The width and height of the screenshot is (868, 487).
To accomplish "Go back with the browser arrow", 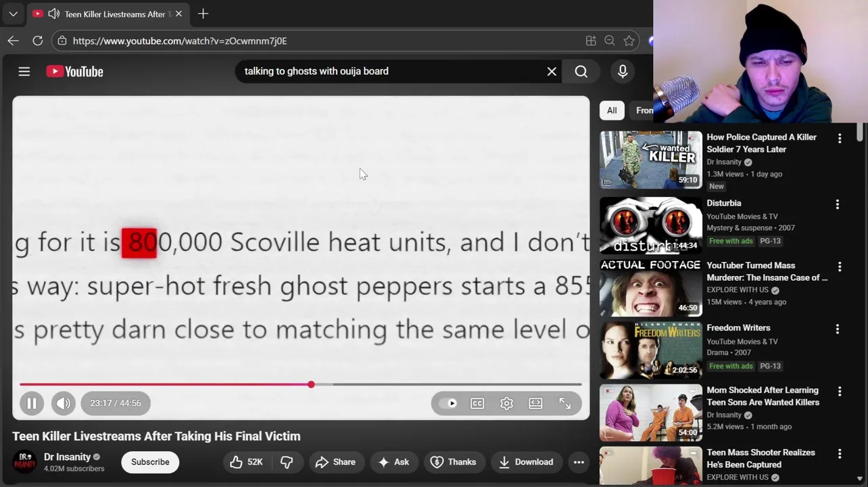I will [x=13, y=41].
